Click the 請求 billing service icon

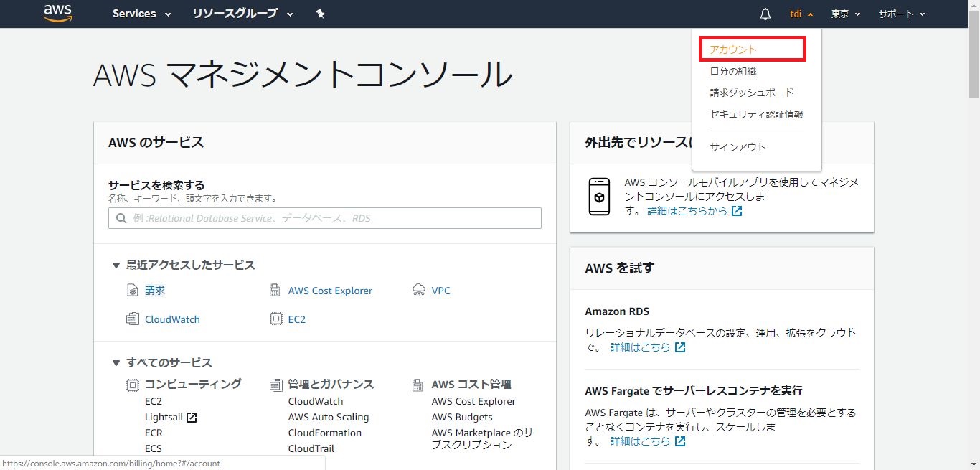click(132, 291)
